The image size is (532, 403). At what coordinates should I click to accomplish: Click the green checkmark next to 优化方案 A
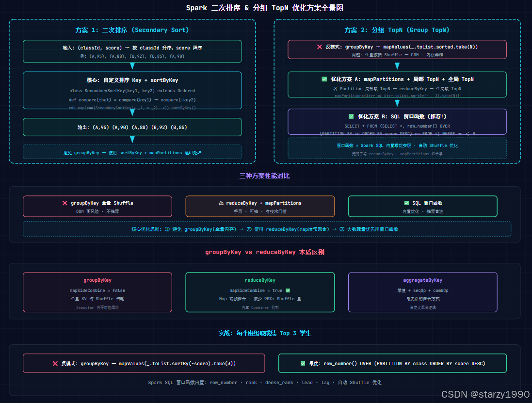[x=324, y=79]
